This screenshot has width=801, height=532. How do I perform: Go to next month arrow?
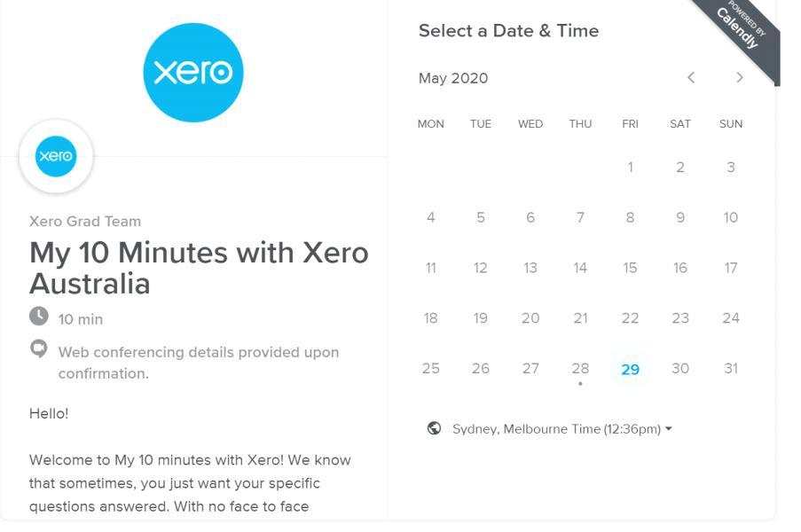(x=740, y=78)
